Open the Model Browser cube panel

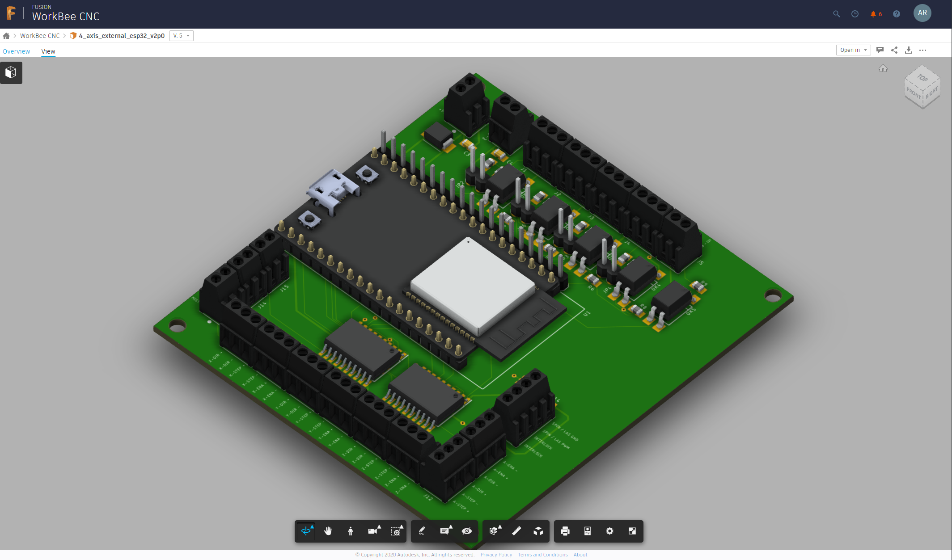pyautogui.click(x=11, y=72)
